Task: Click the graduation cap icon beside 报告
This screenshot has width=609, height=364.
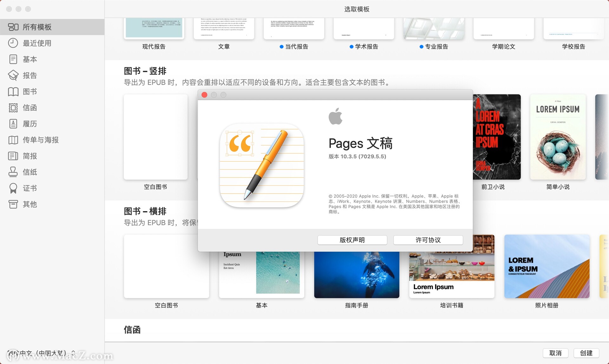Action: [x=13, y=75]
